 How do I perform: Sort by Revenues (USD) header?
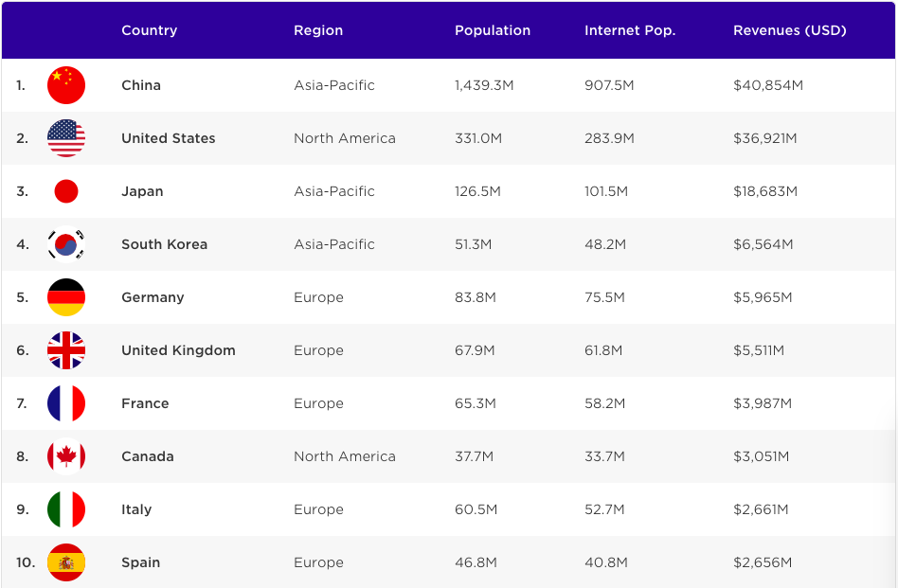[x=789, y=30]
